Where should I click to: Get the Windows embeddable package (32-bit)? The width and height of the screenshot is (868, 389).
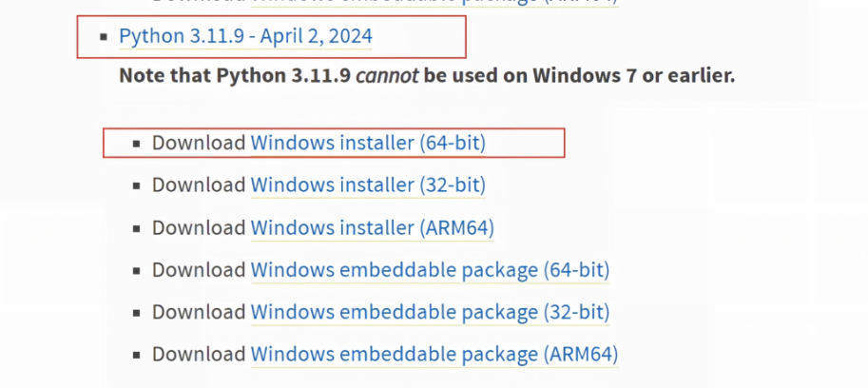pos(430,312)
